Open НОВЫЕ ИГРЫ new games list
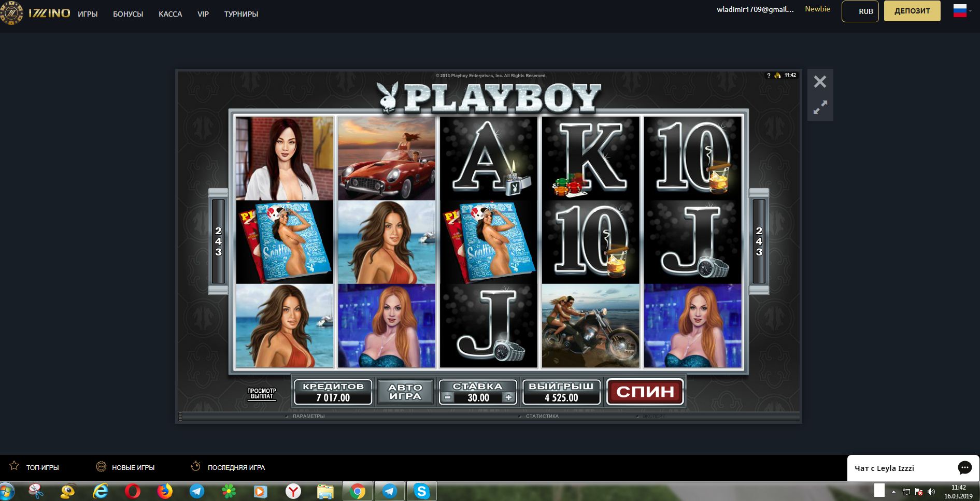The image size is (980, 501). click(133, 467)
